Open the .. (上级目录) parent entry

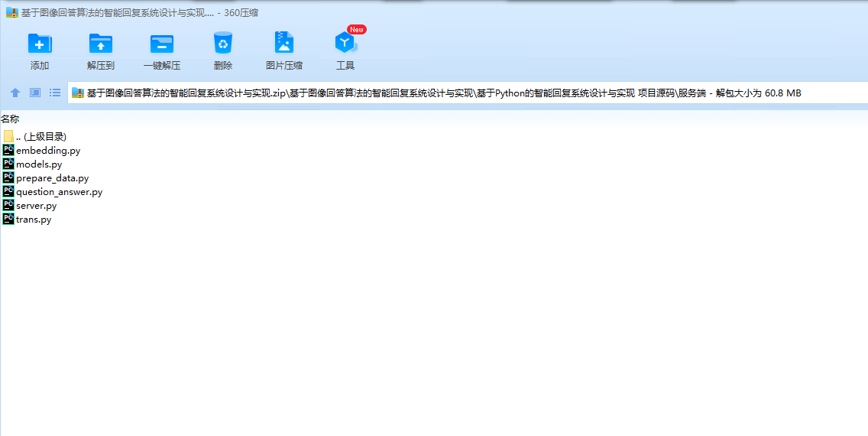click(x=41, y=137)
